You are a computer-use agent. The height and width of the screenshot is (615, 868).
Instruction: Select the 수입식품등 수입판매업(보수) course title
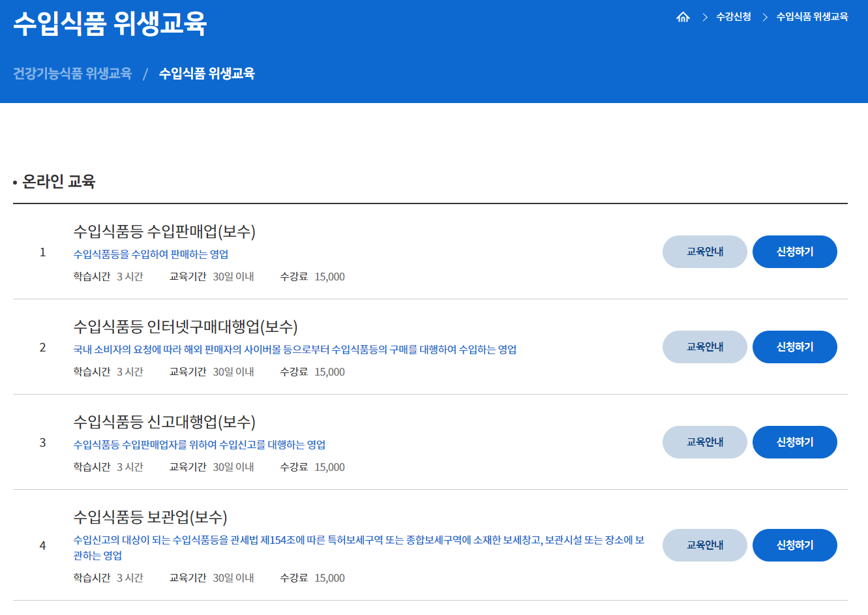(x=166, y=231)
